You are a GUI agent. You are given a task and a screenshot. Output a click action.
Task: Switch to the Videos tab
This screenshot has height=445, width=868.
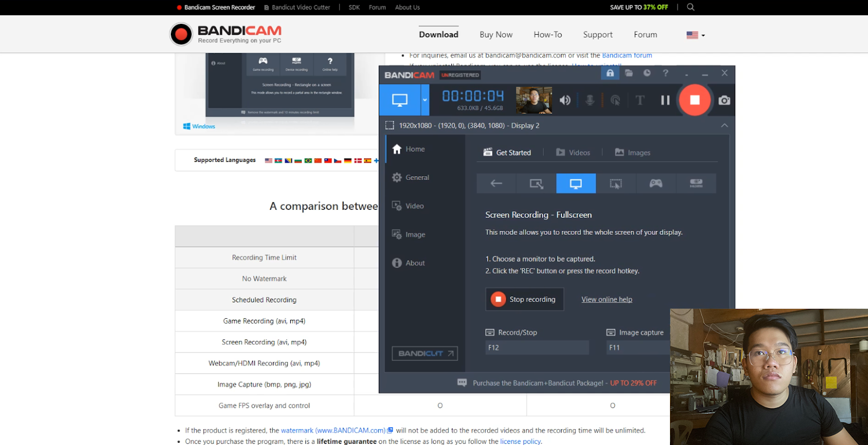tap(573, 152)
